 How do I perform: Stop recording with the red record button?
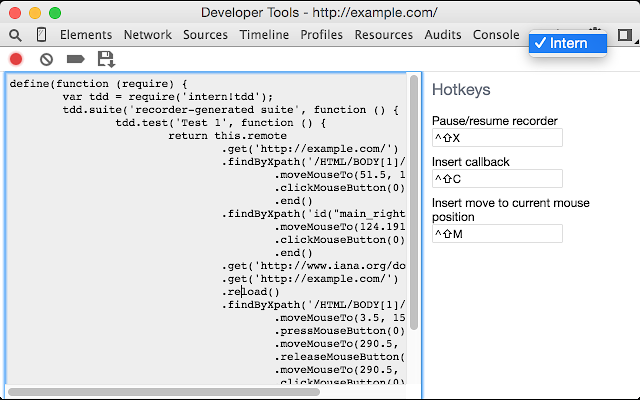[x=16, y=59]
